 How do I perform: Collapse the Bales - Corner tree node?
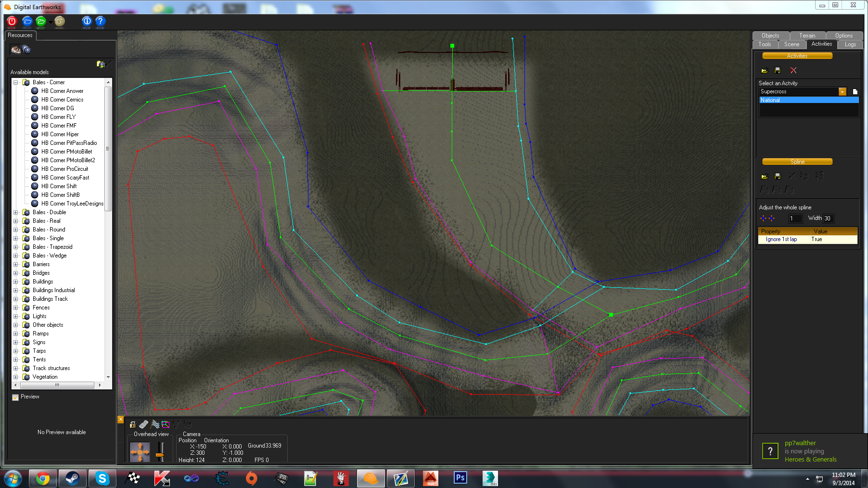coord(16,82)
